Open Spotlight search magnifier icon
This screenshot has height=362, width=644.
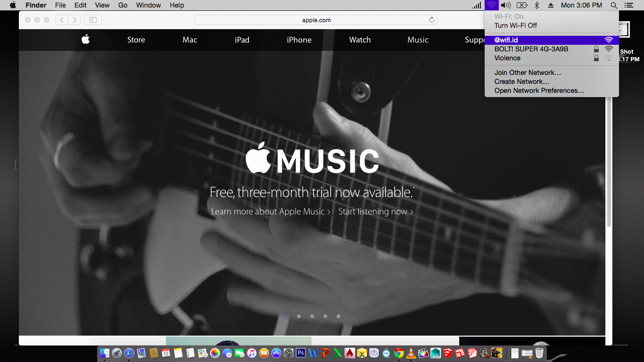614,5
